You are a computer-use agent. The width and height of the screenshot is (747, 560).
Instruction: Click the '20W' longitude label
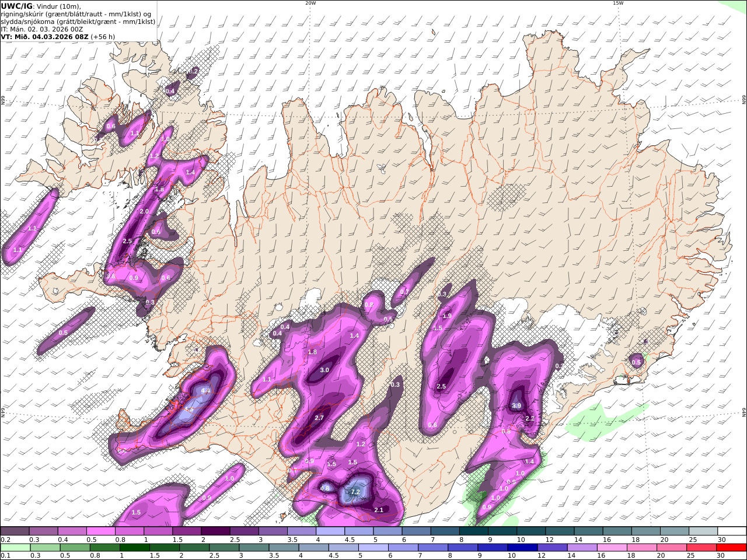[310, 3]
